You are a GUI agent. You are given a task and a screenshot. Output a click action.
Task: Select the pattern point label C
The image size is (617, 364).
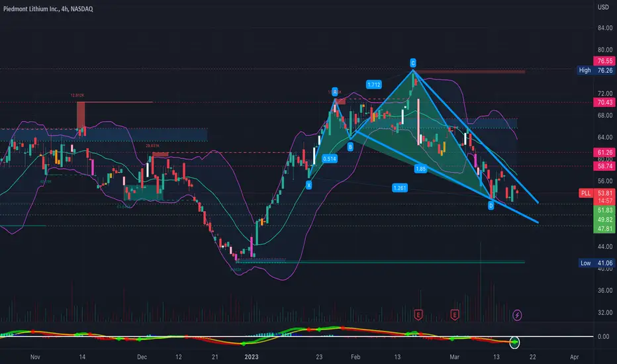[x=413, y=63]
